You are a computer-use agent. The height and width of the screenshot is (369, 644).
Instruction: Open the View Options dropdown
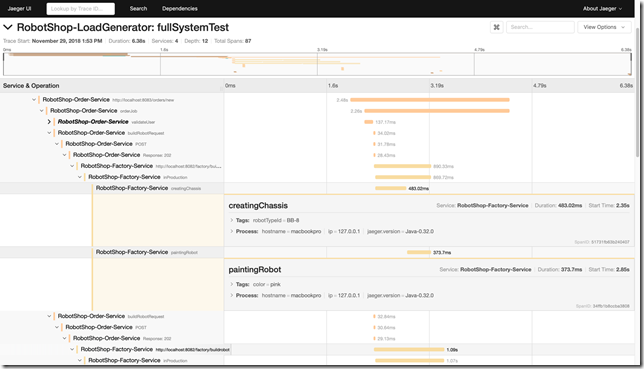tap(604, 27)
